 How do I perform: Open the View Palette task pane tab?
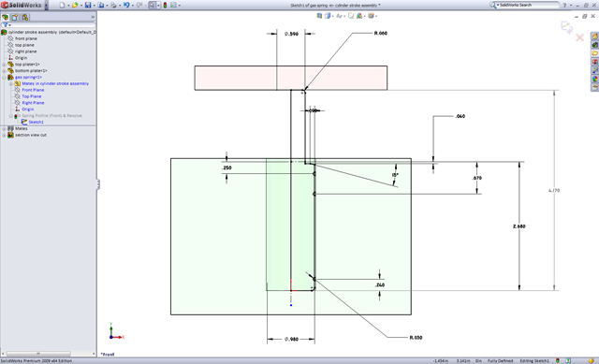point(595,70)
